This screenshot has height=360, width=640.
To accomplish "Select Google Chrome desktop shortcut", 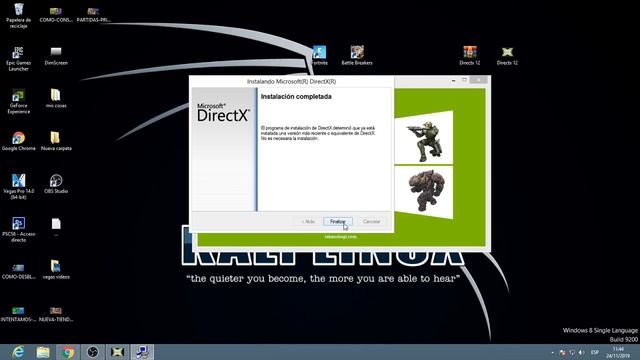I will [18, 142].
